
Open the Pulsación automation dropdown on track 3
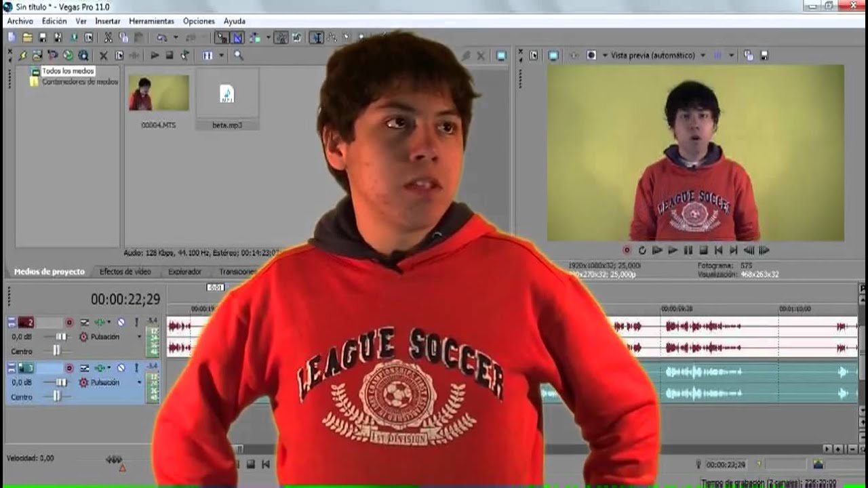point(140,382)
